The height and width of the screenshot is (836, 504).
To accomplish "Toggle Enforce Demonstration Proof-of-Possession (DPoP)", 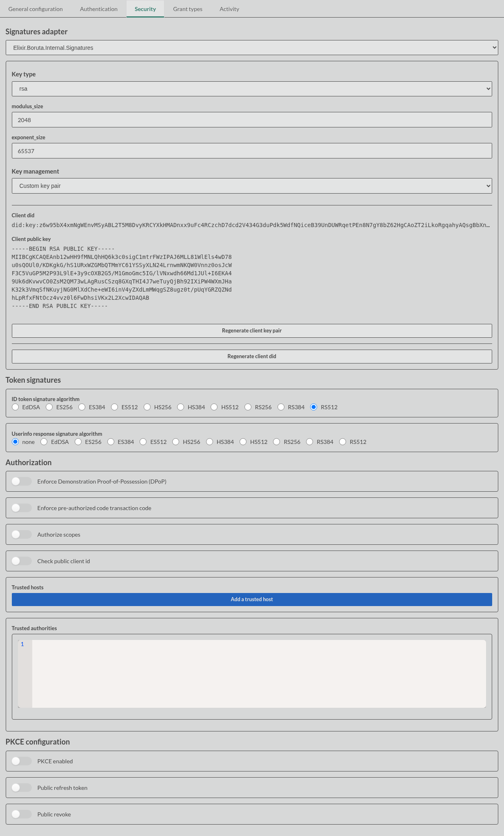I will pos(22,482).
